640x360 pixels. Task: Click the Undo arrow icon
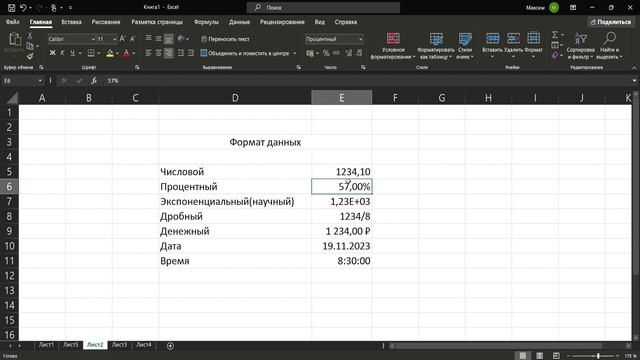pyautogui.click(x=23, y=7)
